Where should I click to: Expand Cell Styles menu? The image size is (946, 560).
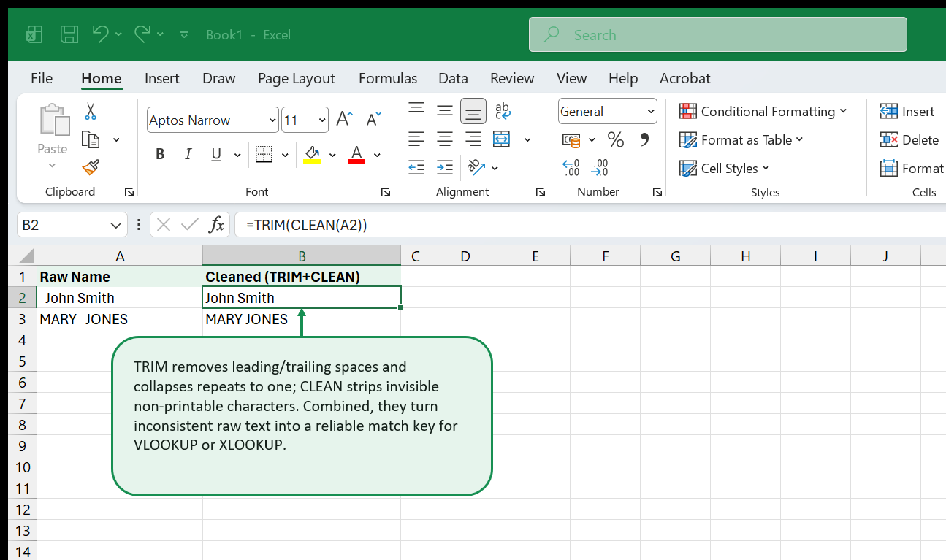point(725,168)
